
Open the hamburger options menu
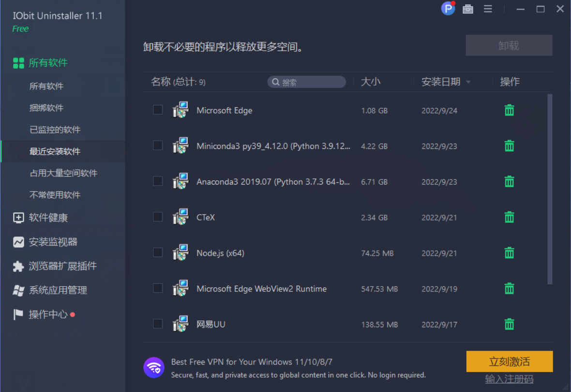(x=488, y=9)
